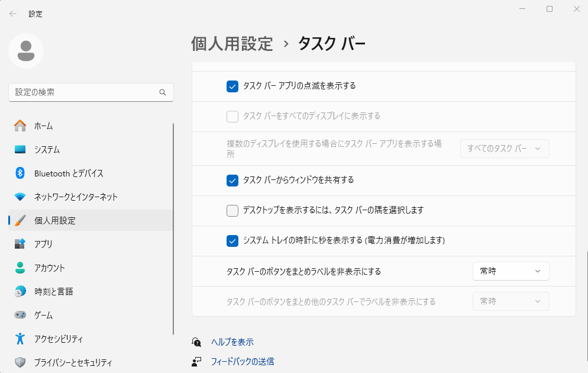Image resolution: width=588 pixels, height=373 pixels.
Task: Click the accessibility figure icon
Action: point(20,339)
